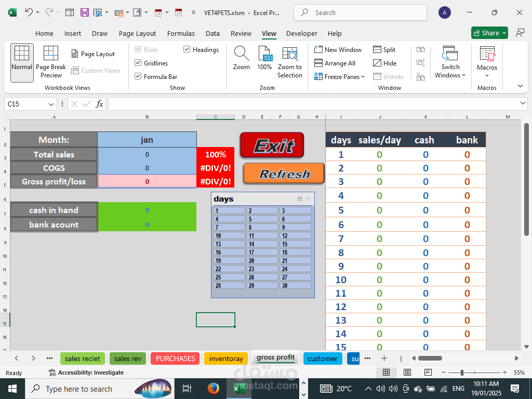Click Page Break Preview status bar icon

click(x=428, y=373)
